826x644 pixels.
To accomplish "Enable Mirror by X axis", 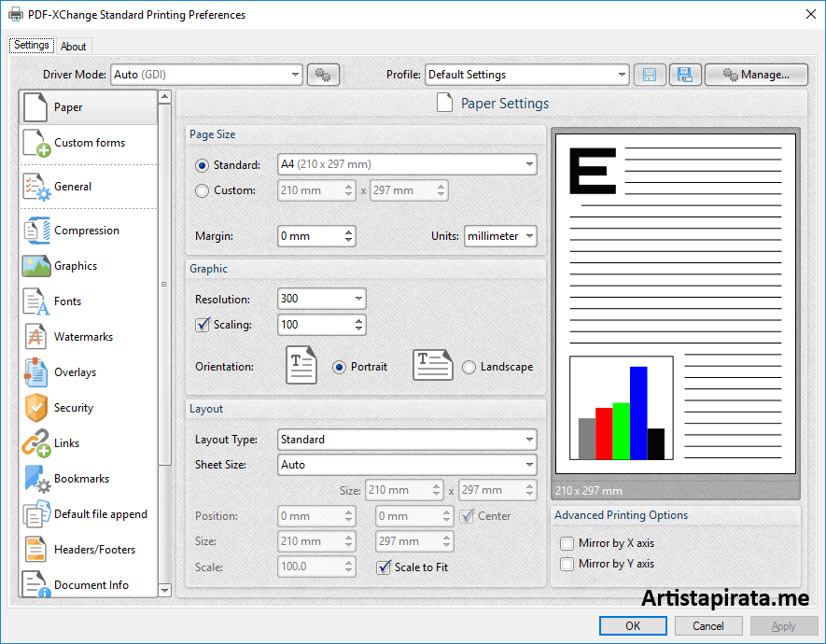I will click(567, 542).
